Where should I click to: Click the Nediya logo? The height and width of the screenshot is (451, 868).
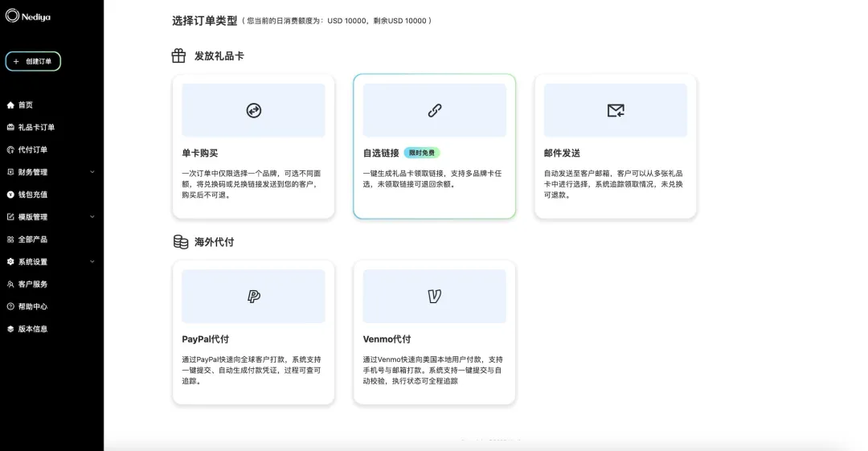[x=28, y=16]
